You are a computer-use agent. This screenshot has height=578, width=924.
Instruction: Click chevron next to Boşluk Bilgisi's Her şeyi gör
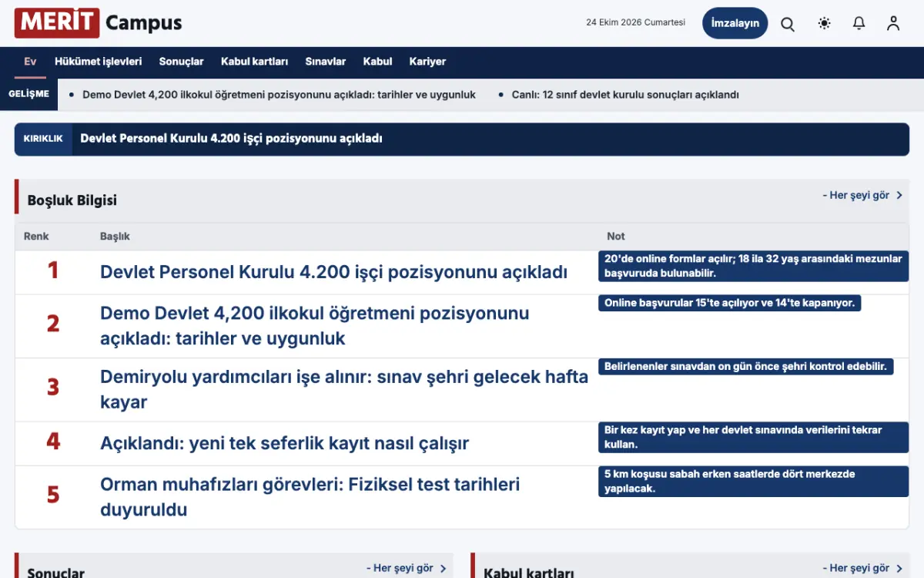[899, 196]
